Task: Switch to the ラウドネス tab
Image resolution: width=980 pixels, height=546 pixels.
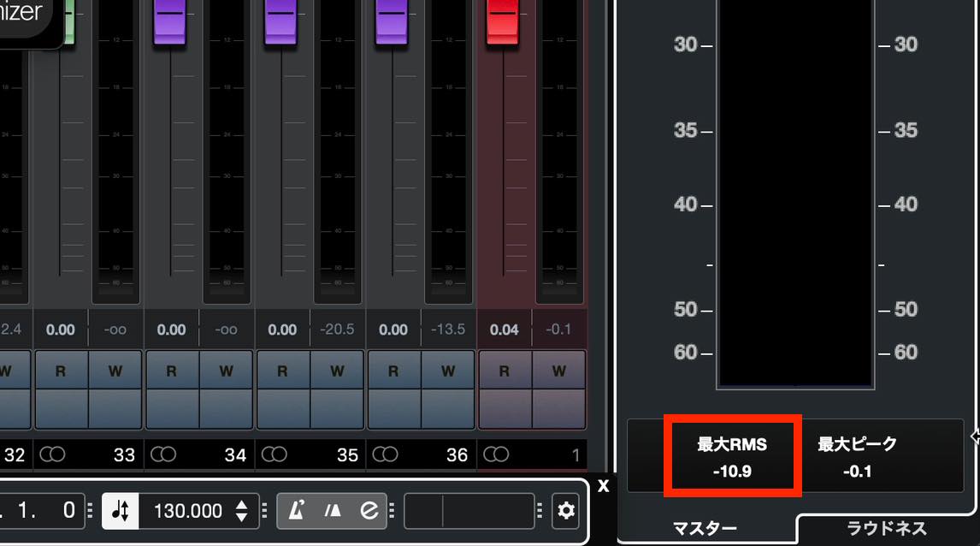Action: click(x=886, y=529)
